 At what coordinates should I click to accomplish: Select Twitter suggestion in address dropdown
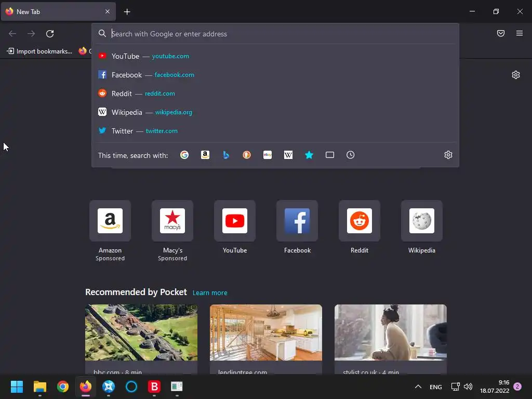tap(275, 130)
